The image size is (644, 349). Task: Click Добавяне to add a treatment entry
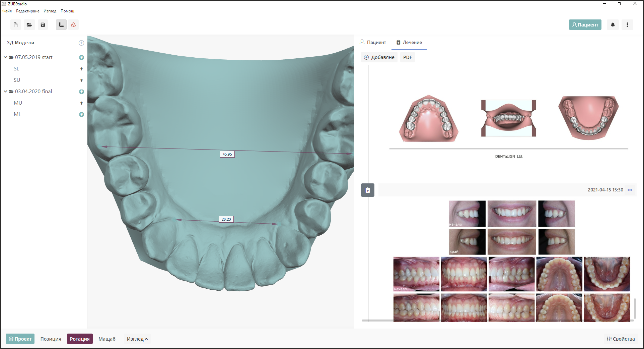[x=379, y=57]
